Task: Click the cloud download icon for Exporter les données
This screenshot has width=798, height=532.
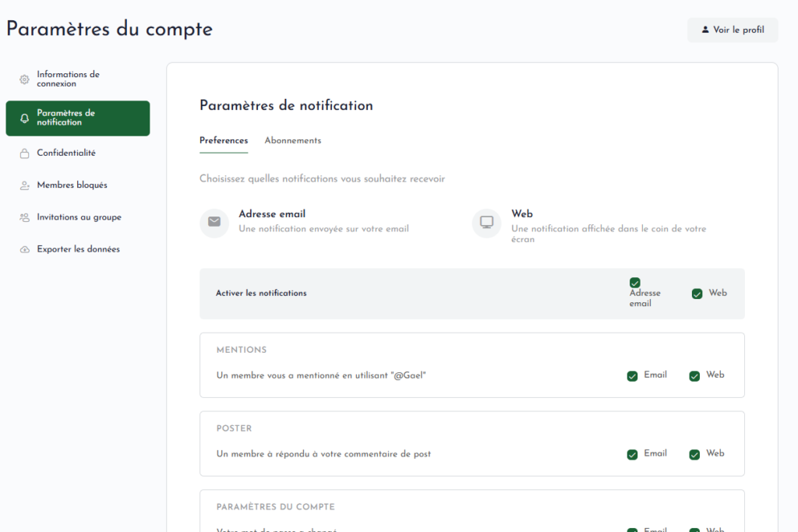Action: (24, 249)
